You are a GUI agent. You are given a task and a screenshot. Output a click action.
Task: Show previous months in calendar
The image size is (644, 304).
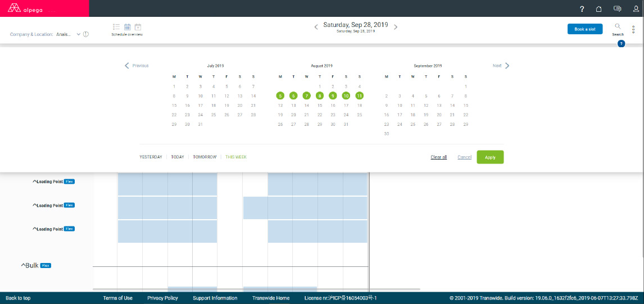[137, 66]
